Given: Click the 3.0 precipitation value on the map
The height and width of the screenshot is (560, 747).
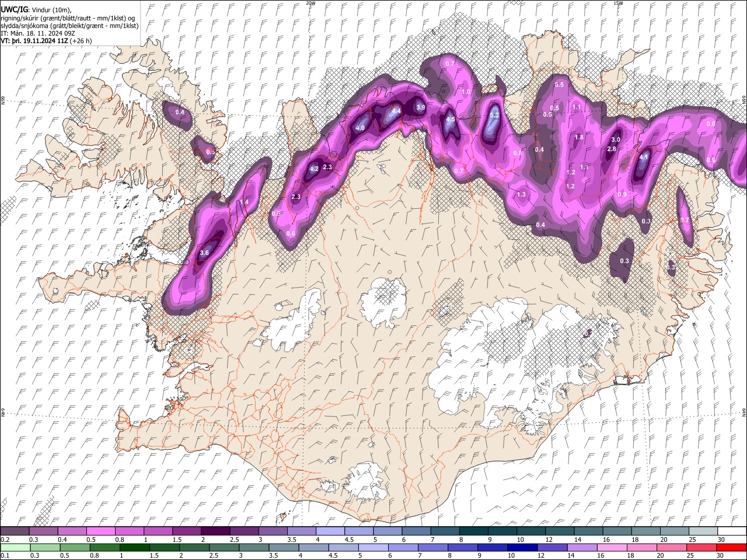Looking at the screenshot, I should point(616,139).
